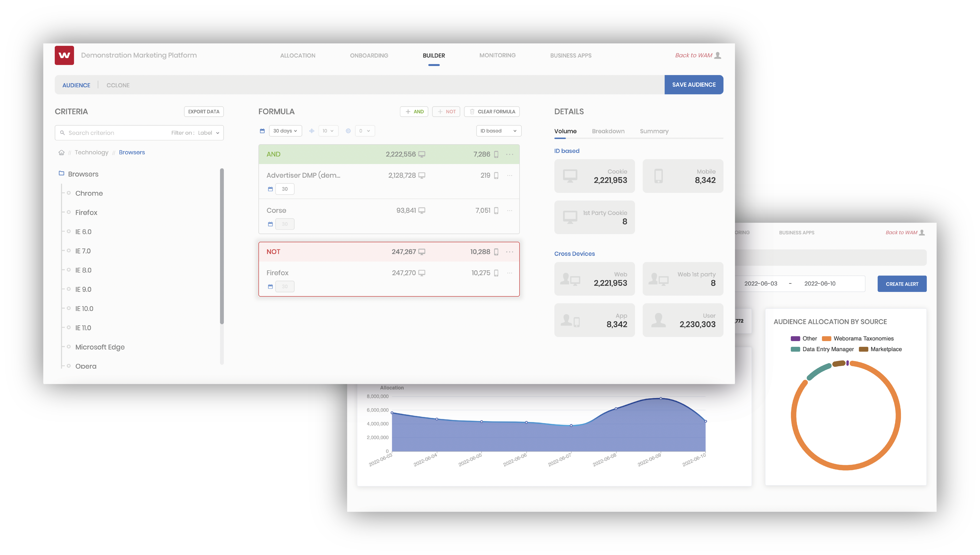
Task: Select the IE 11.0 criterion
Action: tap(83, 328)
